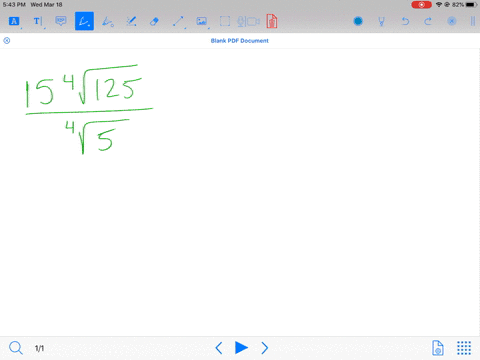
Task: Select the text box tool
Action: [38, 21]
